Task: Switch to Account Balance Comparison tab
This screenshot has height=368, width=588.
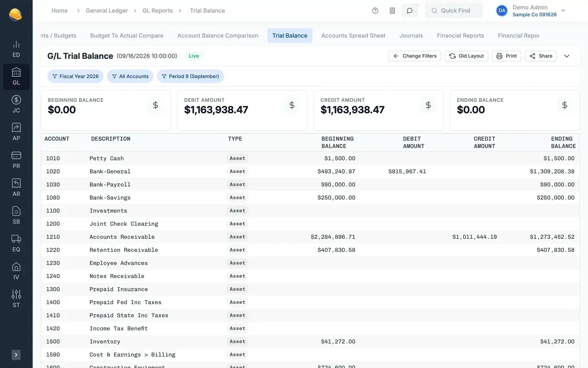Action: pos(218,36)
